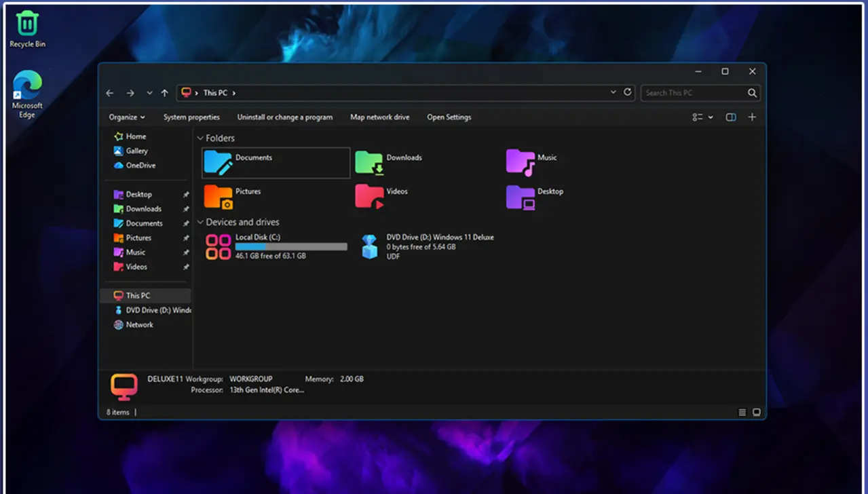Click the change view icon
This screenshot has width=868, height=494.
click(x=698, y=117)
